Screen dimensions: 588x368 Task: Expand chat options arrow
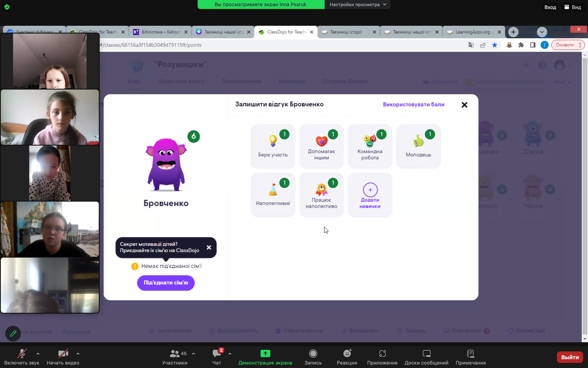[230, 354]
